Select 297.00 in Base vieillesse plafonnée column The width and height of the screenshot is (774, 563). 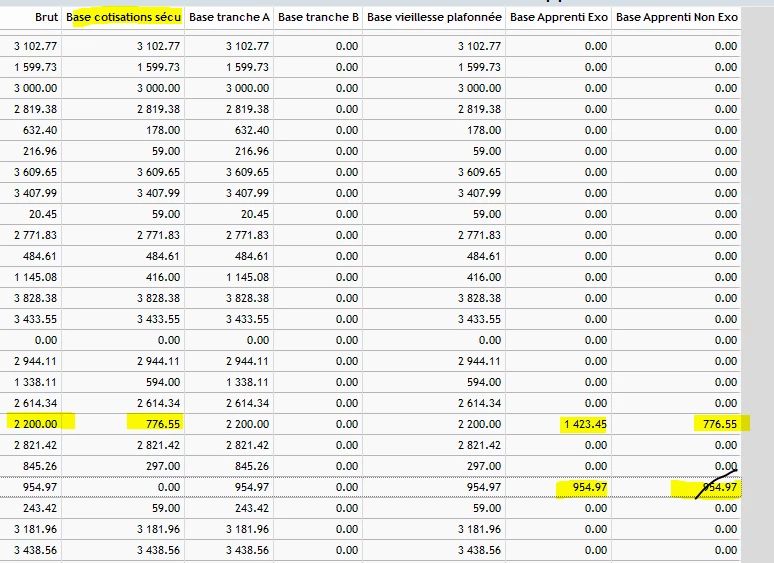coord(484,466)
